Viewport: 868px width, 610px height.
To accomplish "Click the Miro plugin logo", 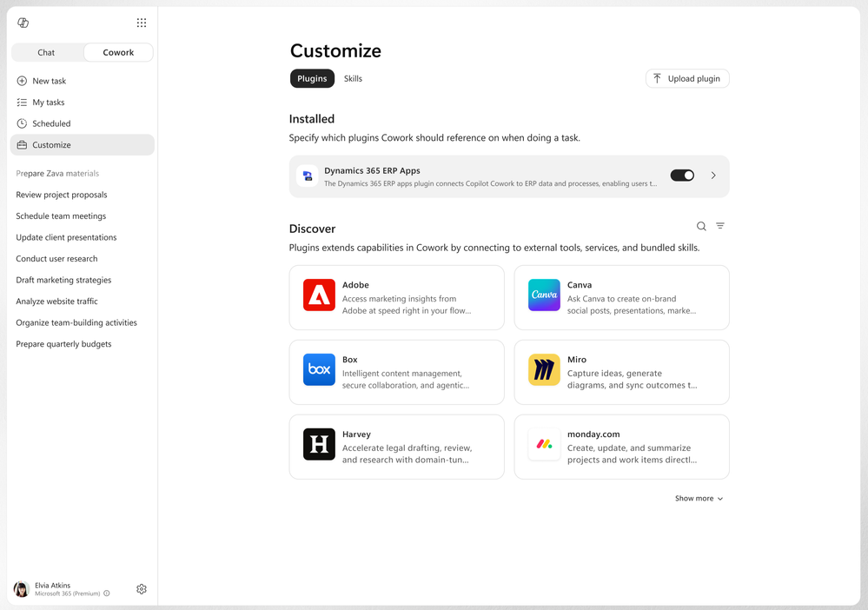I will point(544,369).
